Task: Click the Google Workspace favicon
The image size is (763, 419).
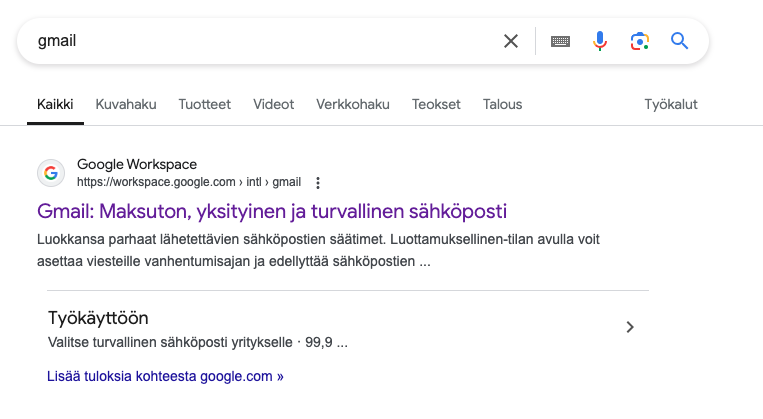Action: (51, 173)
